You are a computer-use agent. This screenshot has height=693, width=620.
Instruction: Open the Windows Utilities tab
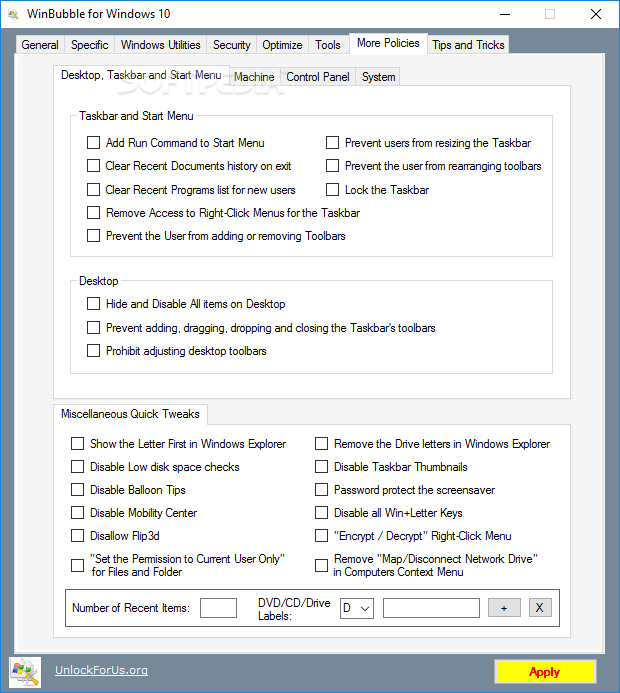pyautogui.click(x=160, y=45)
